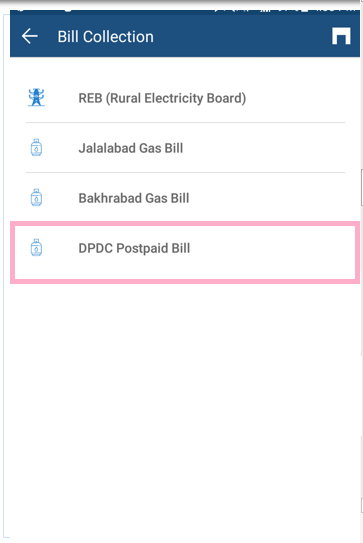The image size is (363, 543).
Task: Click the divider below Jalalabad Gas Bill
Action: pyautogui.click(x=185, y=172)
